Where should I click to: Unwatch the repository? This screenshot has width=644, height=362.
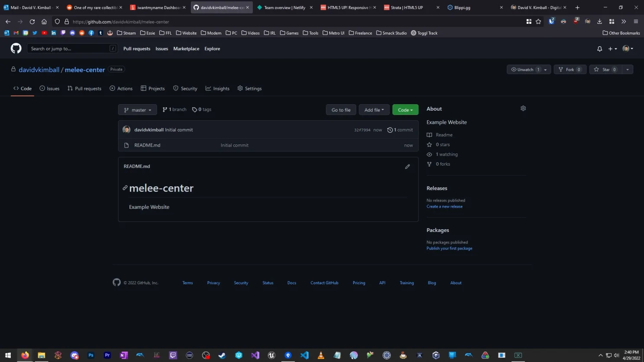point(525,69)
